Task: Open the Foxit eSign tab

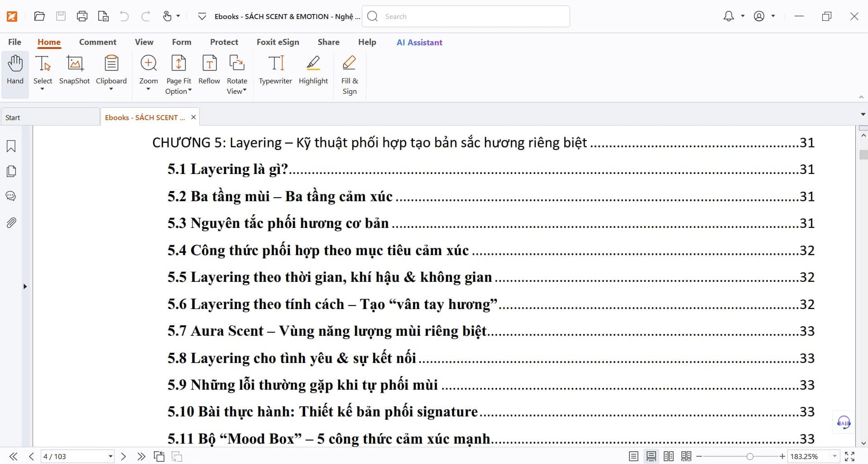Action: pos(278,42)
